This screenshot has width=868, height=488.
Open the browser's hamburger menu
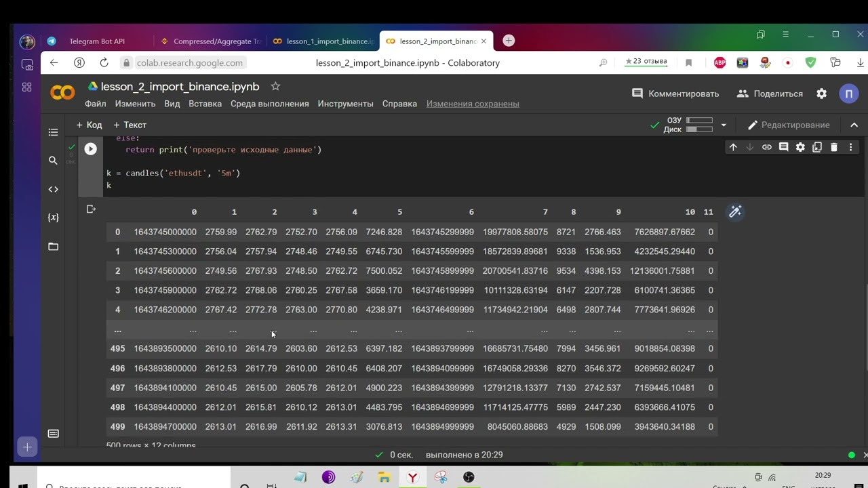click(x=785, y=34)
